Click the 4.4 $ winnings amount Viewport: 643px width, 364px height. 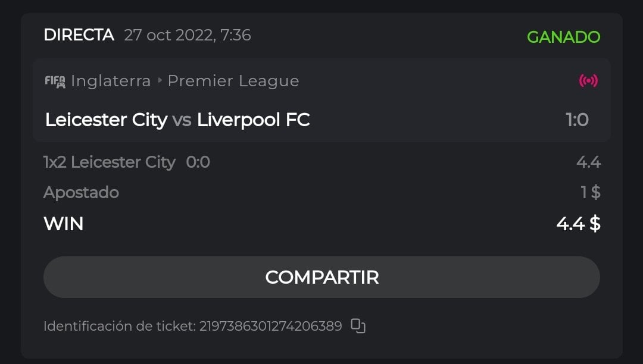[x=578, y=224]
